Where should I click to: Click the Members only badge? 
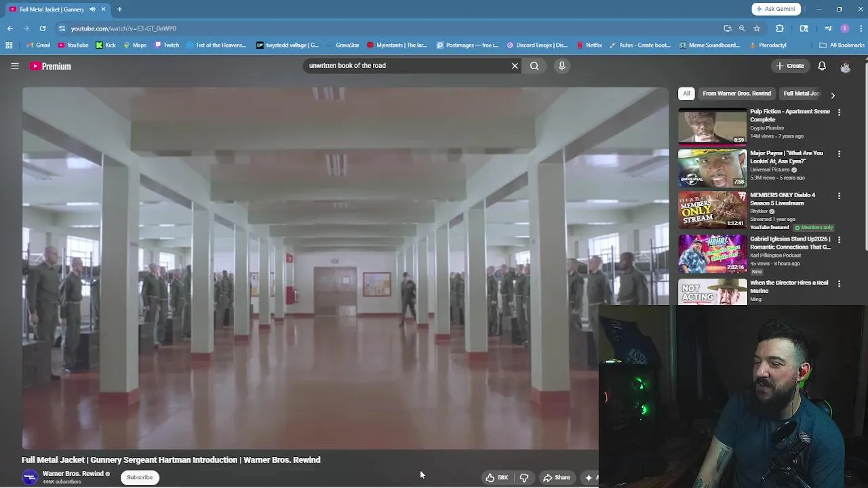tap(813, 228)
